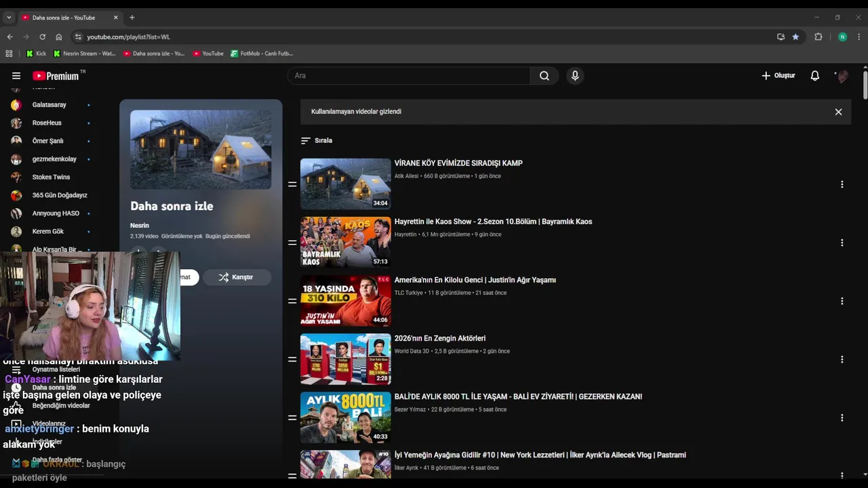Reload the page with browser refresh
The image size is (868, 488).
pos(42,37)
